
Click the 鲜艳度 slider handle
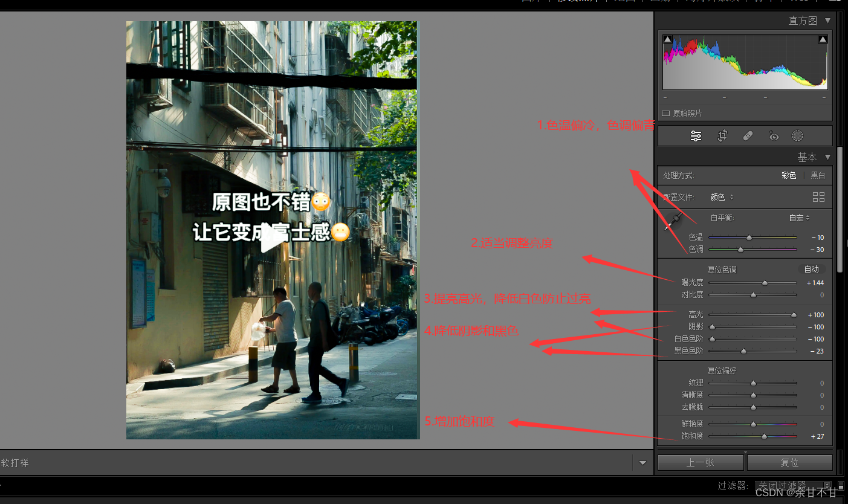click(x=753, y=424)
